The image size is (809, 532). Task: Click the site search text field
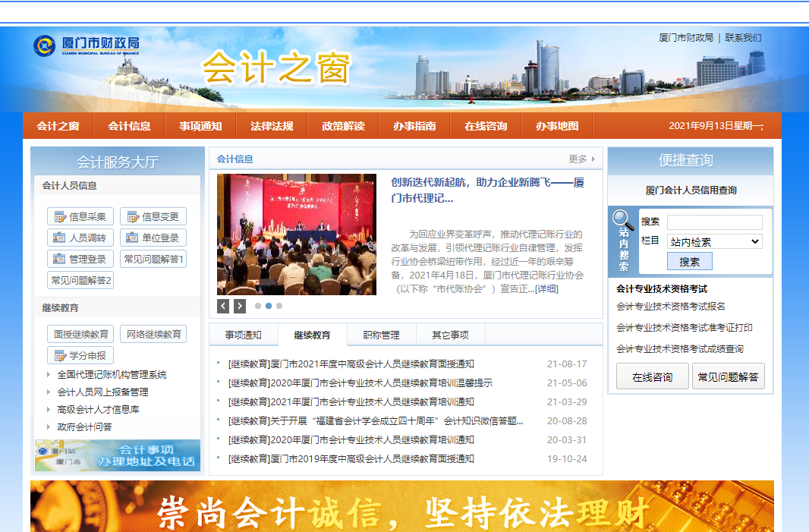tap(714, 222)
